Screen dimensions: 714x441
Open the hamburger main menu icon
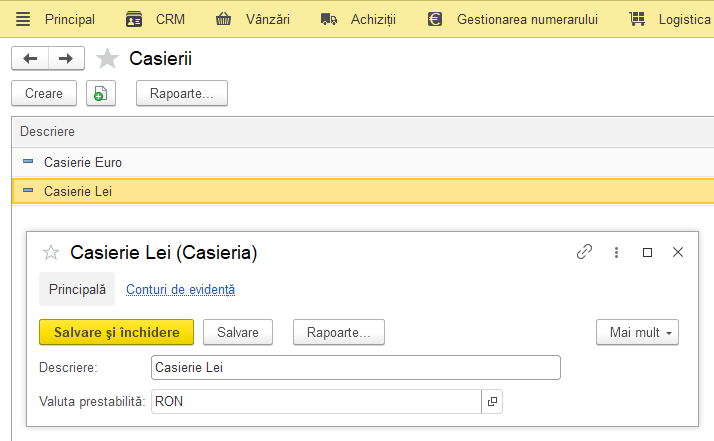pyautogui.click(x=23, y=19)
